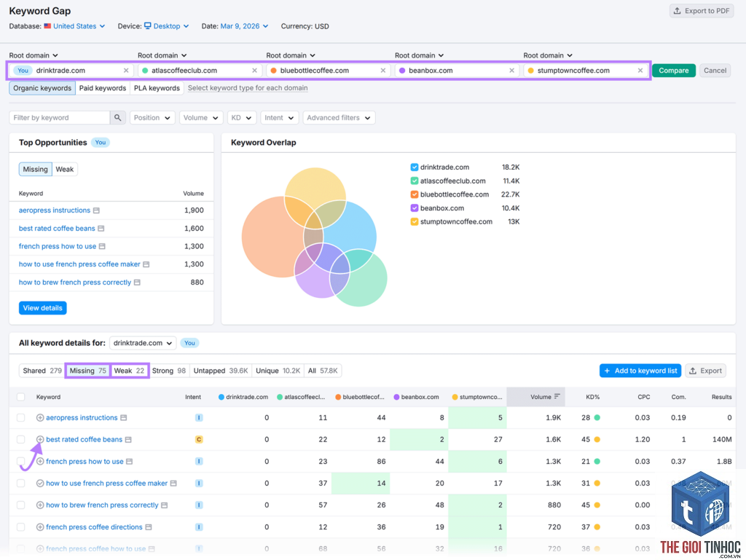746x560 pixels.
Task: Open SERP icon beside how to brew french press correctly in Top Opportunities
Action: (x=137, y=283)
